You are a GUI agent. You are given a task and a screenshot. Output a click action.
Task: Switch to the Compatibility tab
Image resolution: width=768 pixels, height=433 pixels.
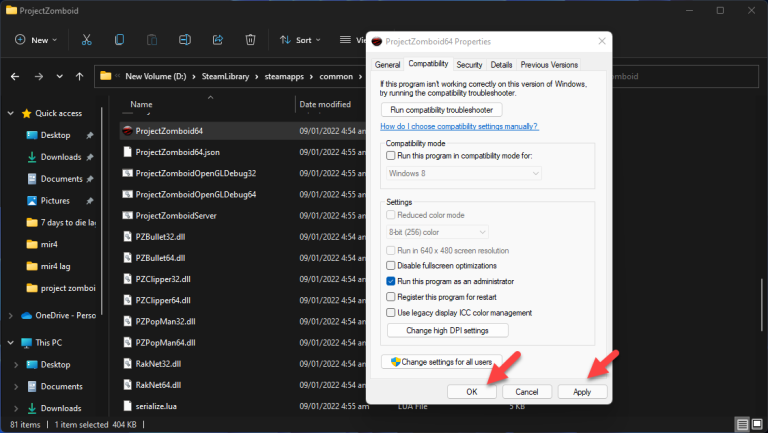(428, 64)
